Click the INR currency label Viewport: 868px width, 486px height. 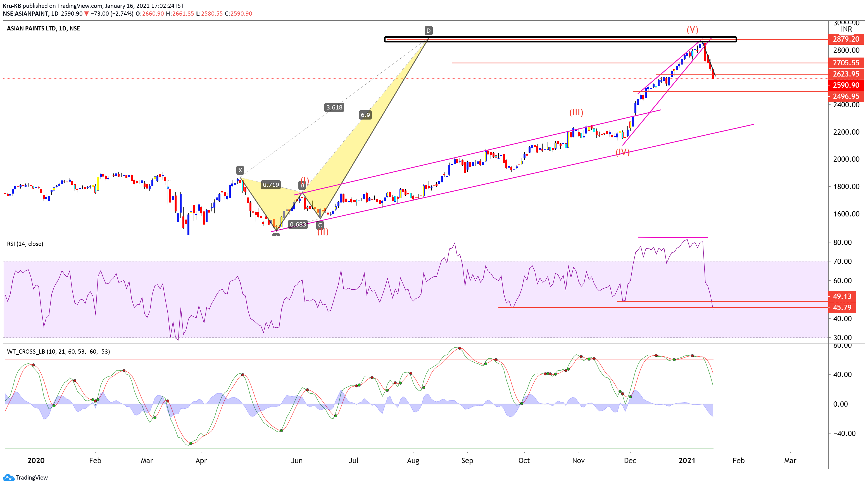pos(846,29)
